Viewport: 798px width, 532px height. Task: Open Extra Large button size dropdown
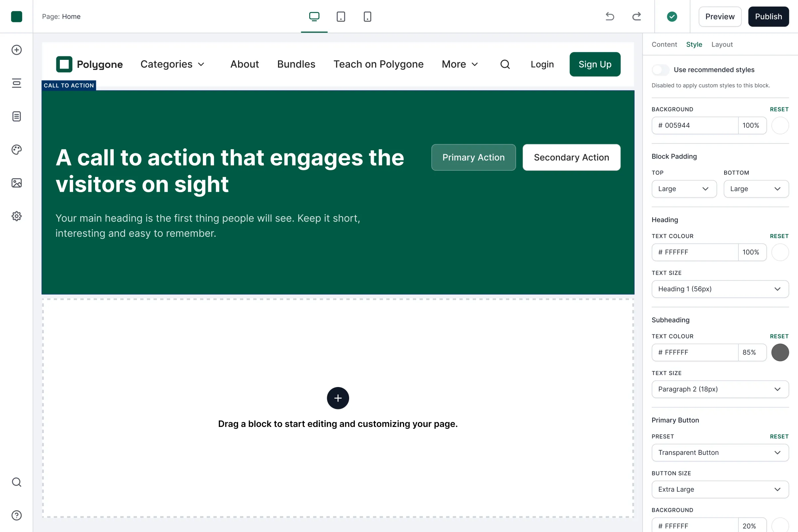pyautogui.click(x=720, y=489)
